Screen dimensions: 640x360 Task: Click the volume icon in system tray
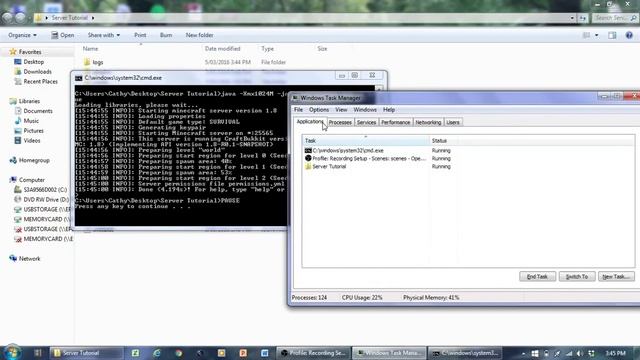pos(580,353)
